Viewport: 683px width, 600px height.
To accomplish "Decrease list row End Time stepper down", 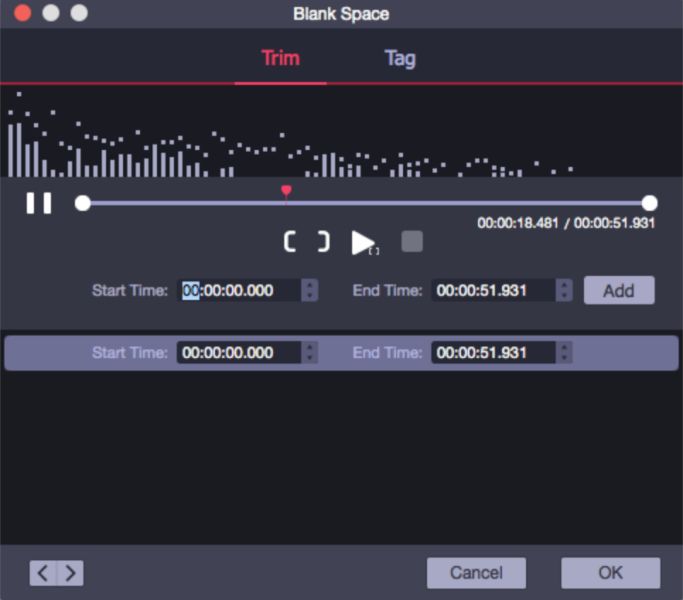I will pyautogui.click(x=564, y=358).
